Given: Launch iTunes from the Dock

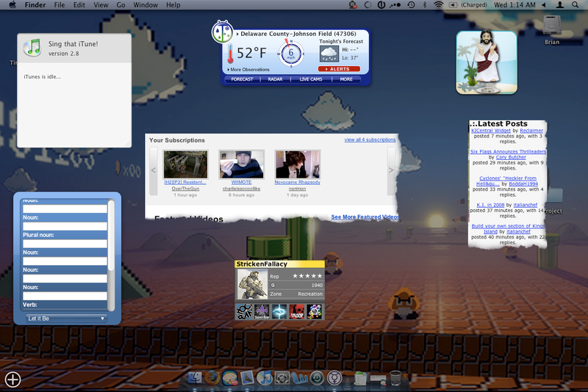Looking at the screenshot, I should (x=265, y=378).
